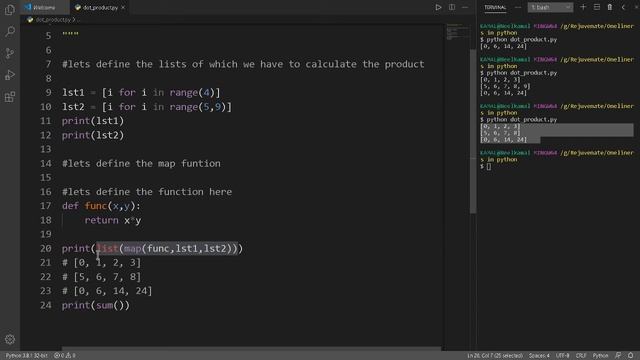Select the TERMINAL panel tab
The height and width of the screenshot is (360, 640).
495,7
